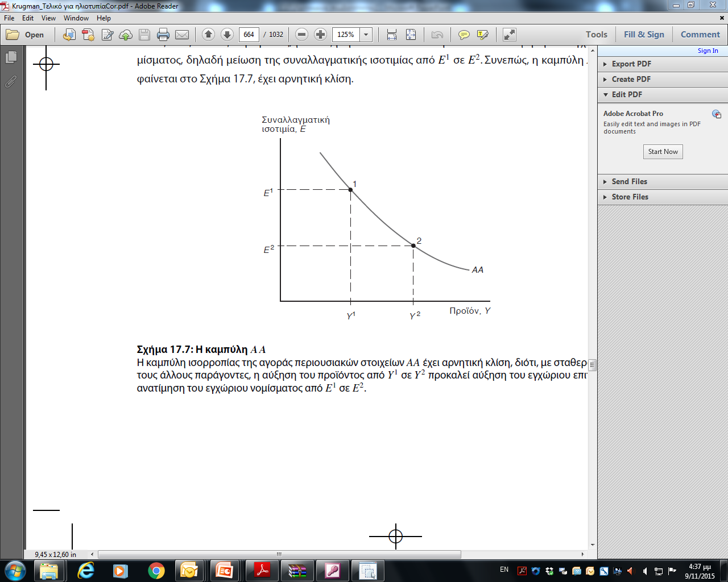
Task: Switch to PowerPoint in the taskbar
Action: tap(225, 571)
